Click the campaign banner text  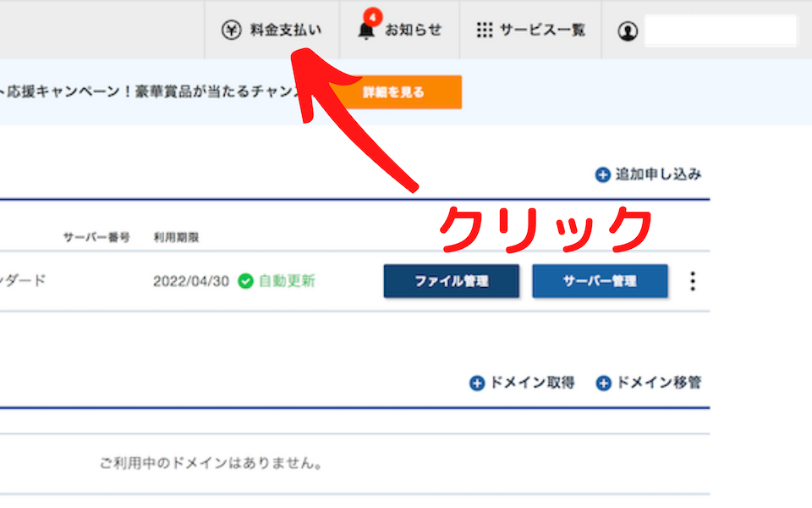151,91
